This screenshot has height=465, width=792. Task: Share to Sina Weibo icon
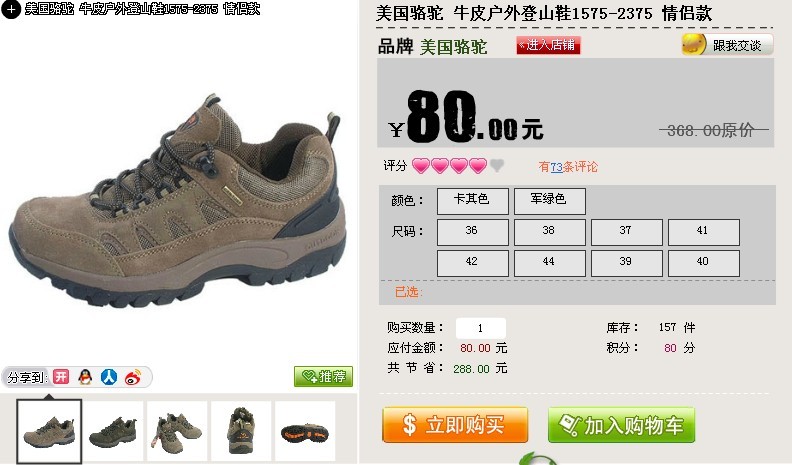pos(133,377)
